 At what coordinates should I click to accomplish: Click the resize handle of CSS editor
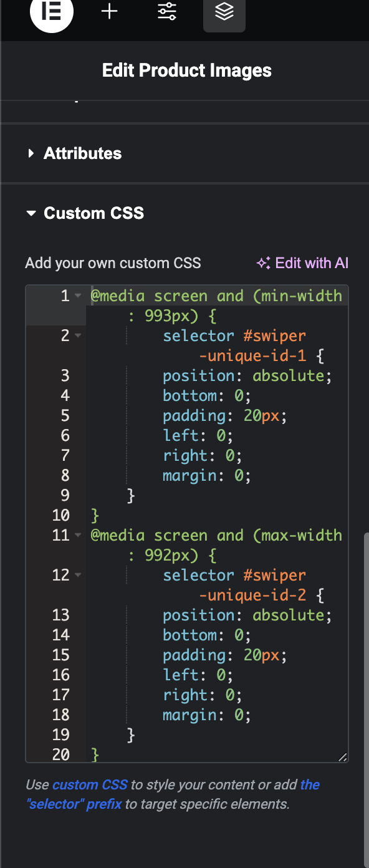tap(342, 757)
